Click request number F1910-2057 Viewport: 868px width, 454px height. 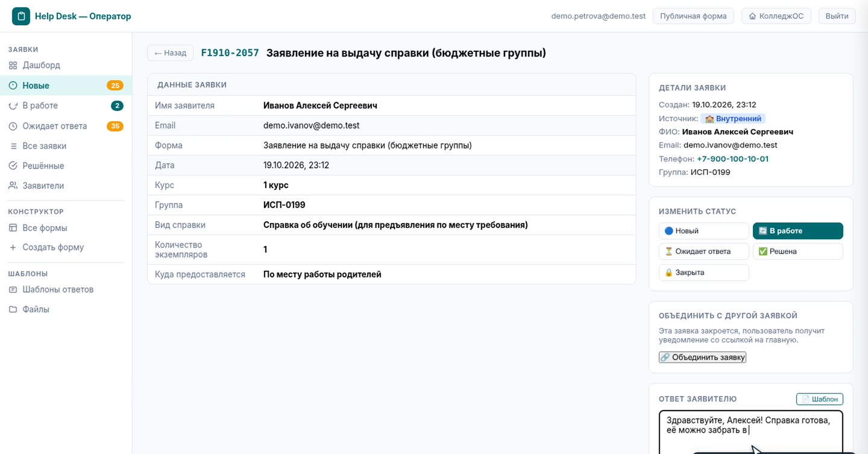[x=230, y=53]
